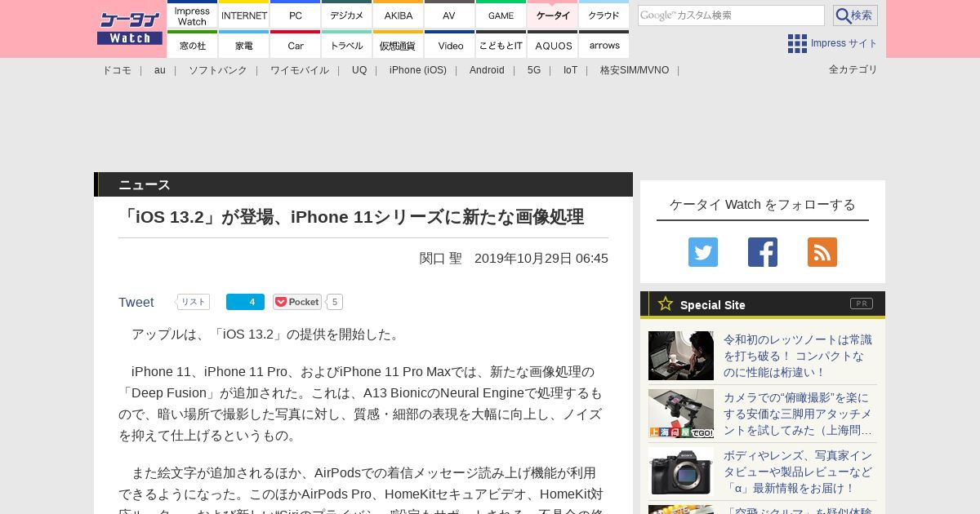Switch to the デジカメ Watch tab

[347, 15]
